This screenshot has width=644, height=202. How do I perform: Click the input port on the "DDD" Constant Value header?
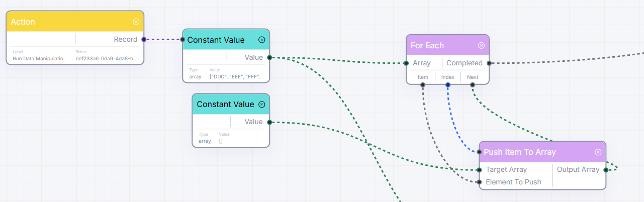point(182,39)
